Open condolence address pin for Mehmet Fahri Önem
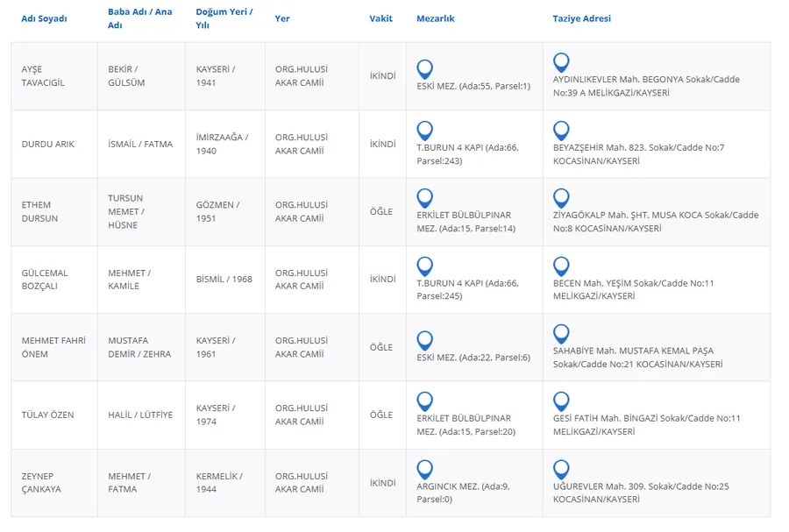 pos(562,334)
